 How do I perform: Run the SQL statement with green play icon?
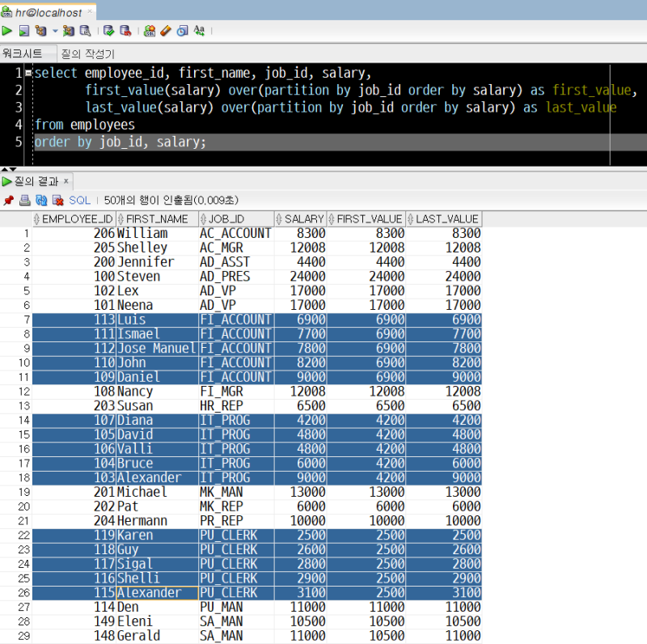7,30
